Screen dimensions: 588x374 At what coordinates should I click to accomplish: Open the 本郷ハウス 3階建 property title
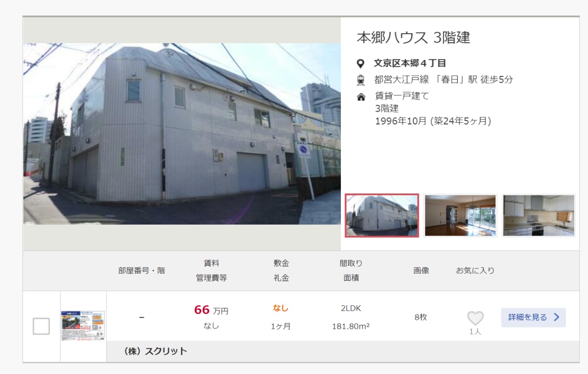coord(413,38)
